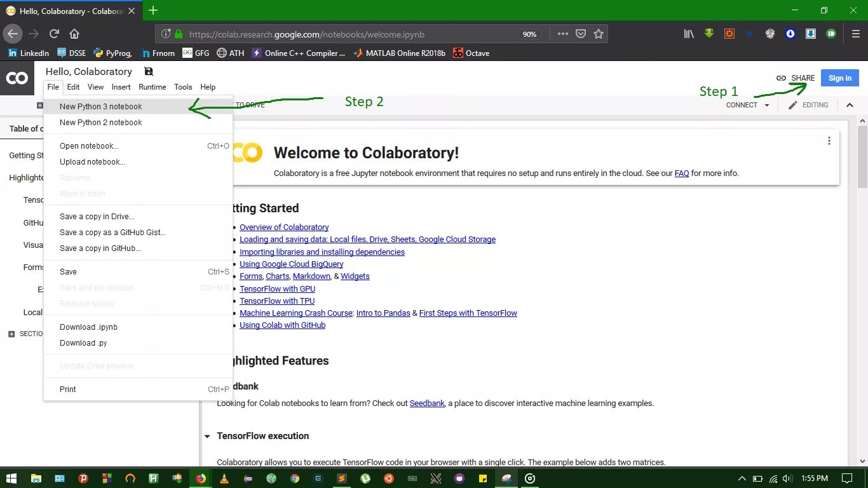Open the CONNECT dropdown arrow
The width and height of the screenshot is (868, 488).
(767, 105)
